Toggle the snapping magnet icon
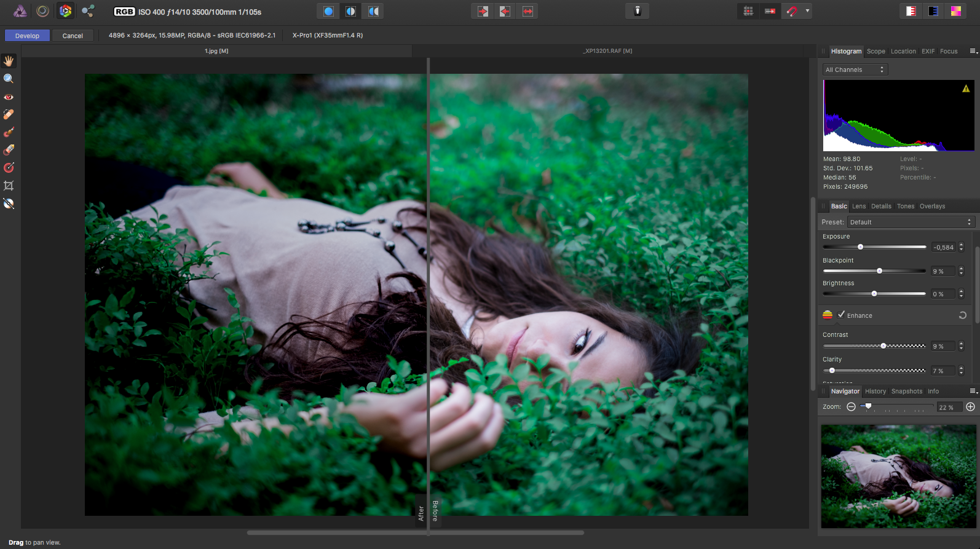 click(792, 11)
